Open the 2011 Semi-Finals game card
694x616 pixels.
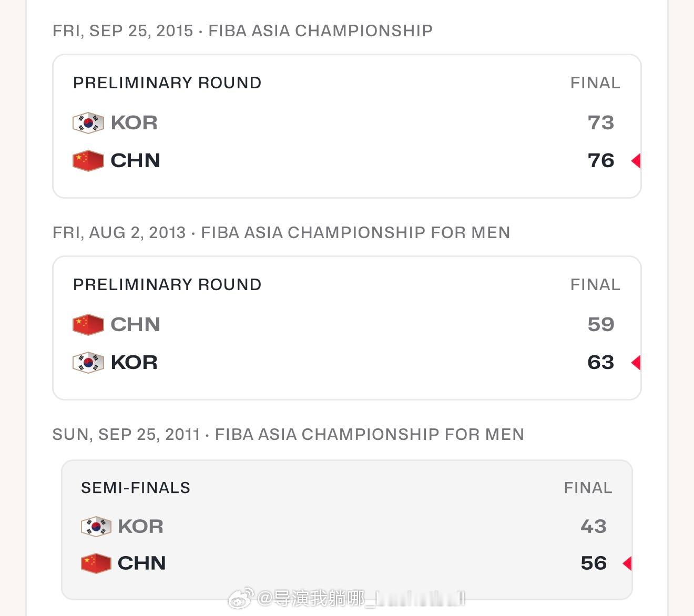pyautogui.click(x=347, y=530)
